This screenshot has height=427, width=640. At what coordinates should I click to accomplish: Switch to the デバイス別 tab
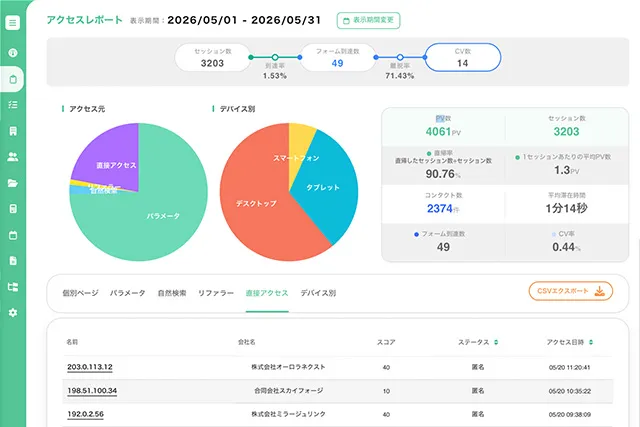(318, 293)
